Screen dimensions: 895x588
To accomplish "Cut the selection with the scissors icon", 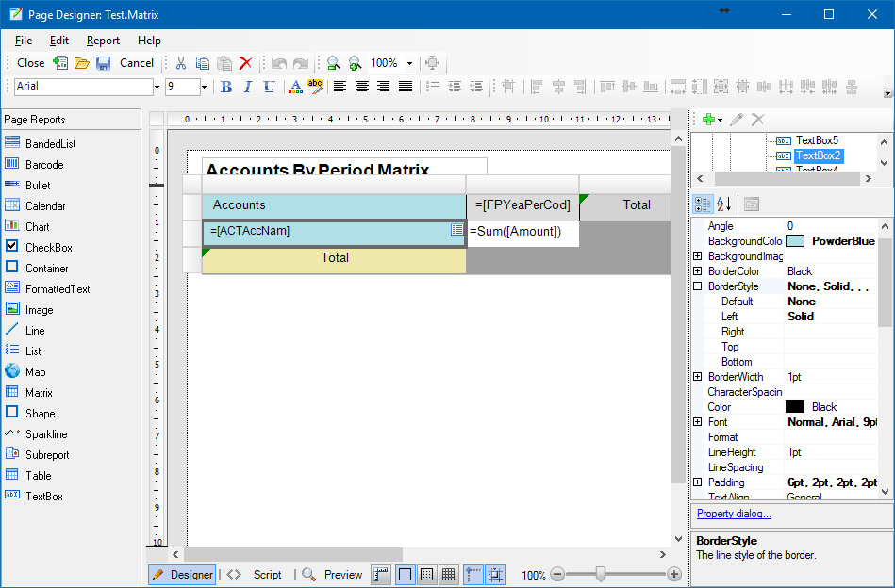I will pos(181,63).
